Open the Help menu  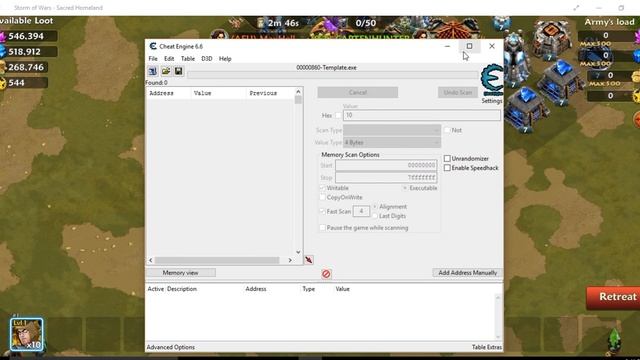click(225, 59)
